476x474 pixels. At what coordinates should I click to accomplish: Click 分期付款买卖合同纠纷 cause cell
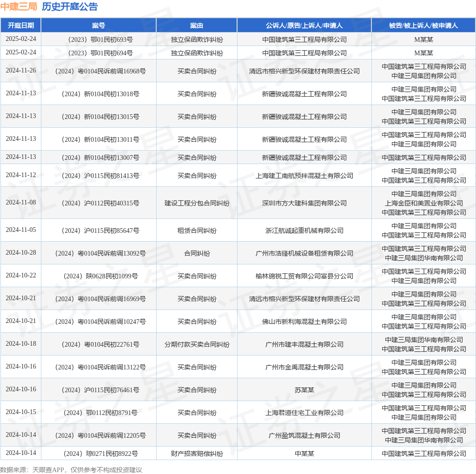pyautogui.click(x=197, y=344)
